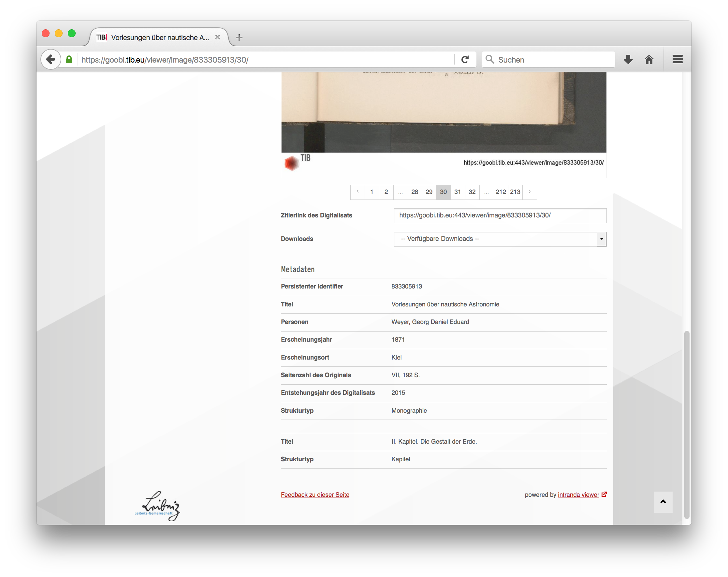Open the Verfügbare Downloads dropdown
The width and height of the screenshot is (728, 577).
point(500,239)
